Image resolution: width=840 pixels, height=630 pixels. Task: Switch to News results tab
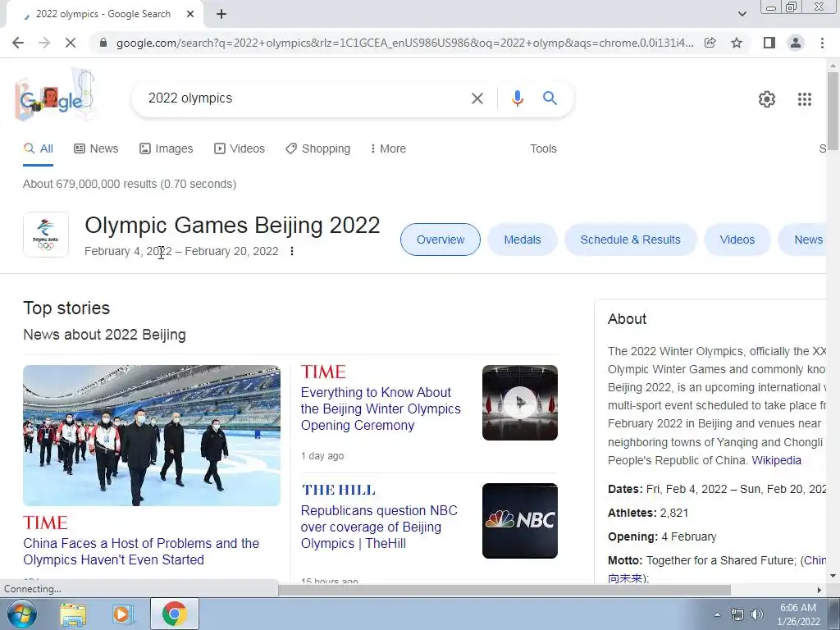point(96,149)
